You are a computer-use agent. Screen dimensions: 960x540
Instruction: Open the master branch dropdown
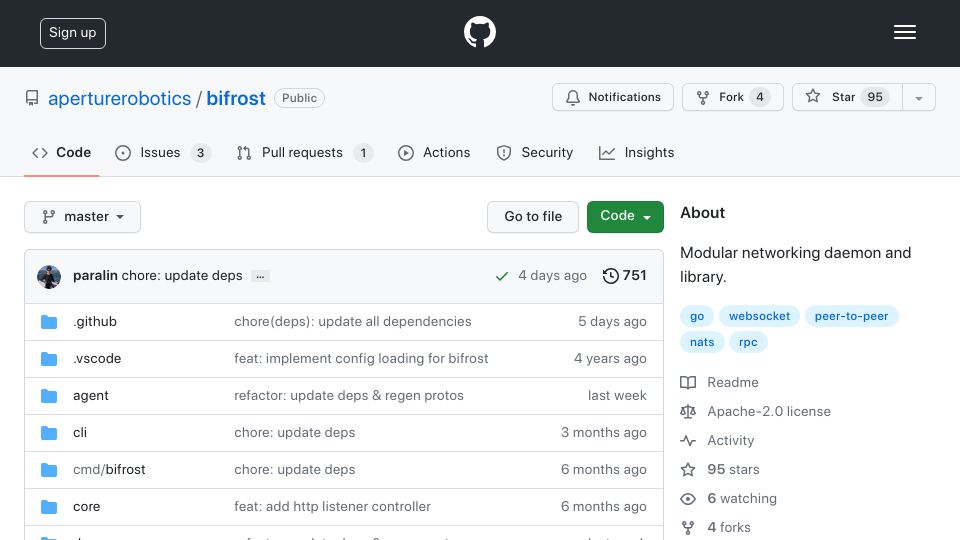click(x=83, y=217)
